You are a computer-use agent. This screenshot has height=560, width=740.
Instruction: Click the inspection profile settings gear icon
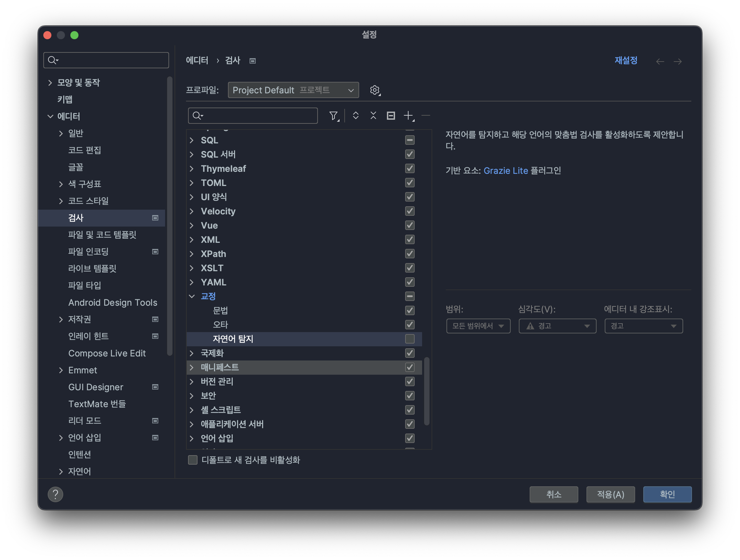click(375, 90)
